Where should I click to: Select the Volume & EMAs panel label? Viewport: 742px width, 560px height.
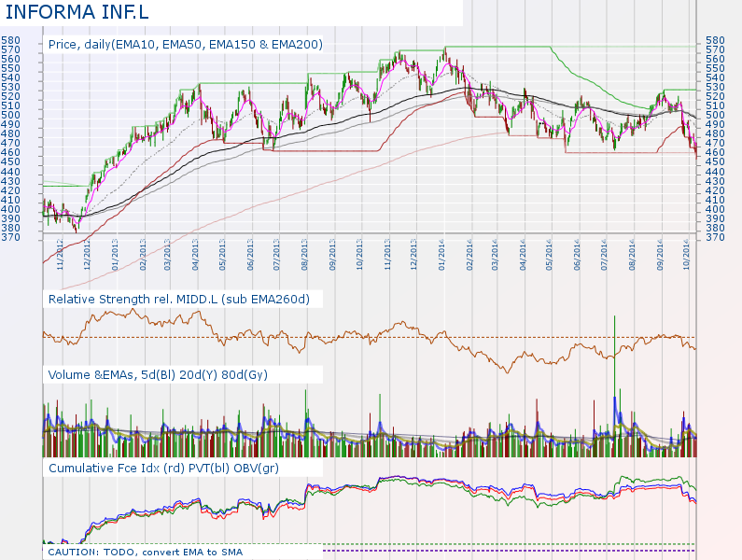[x=161, y=374]
